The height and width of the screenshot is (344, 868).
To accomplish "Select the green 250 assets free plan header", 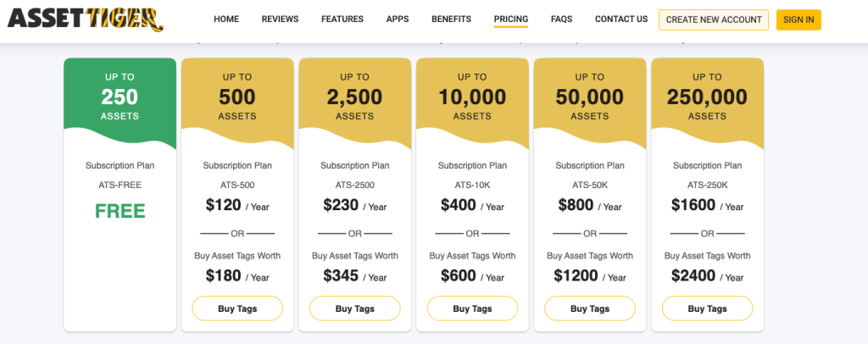I will (x=120, y=97).
